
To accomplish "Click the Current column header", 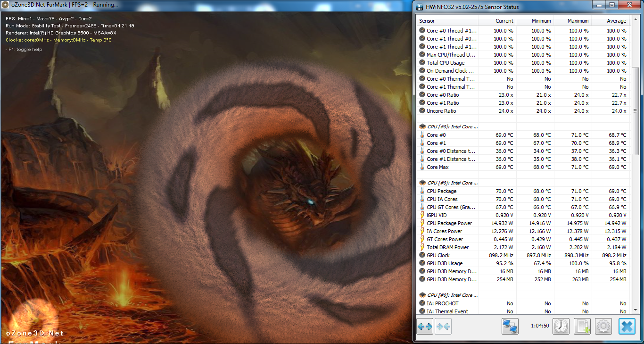I will click(497, 21).
